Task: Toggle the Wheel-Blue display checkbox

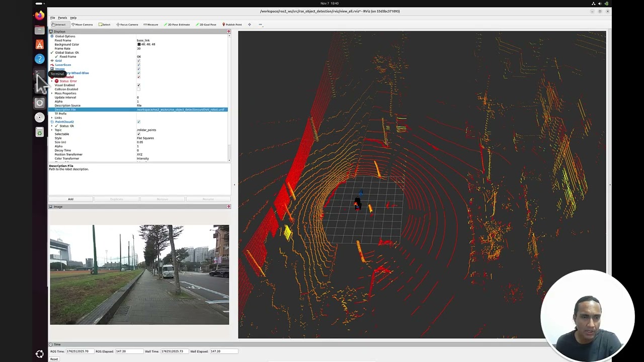Action: (x=138, y=73)
